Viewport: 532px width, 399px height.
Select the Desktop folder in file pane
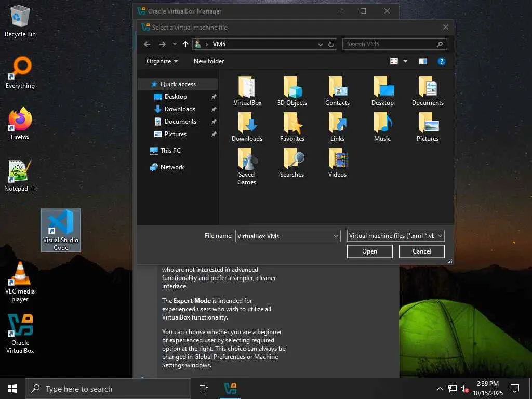(382, 91)
